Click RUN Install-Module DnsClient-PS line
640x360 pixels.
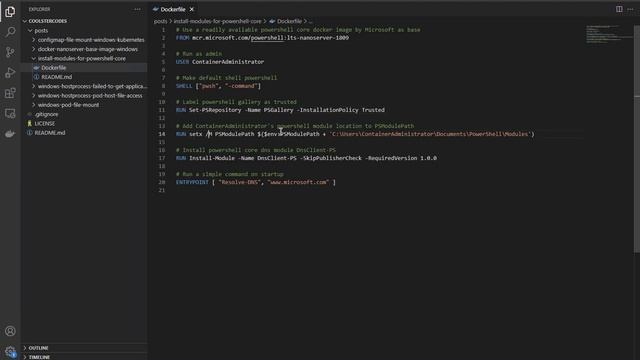point(306,158)
